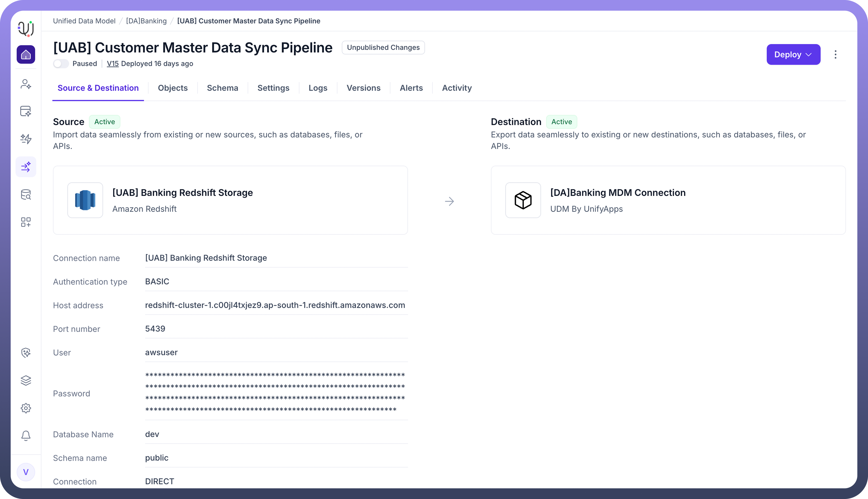Viewport: 868px width, 499px height.
Task: Click the data pipelines arrows sidebar icon
Action: pos(26,167)
